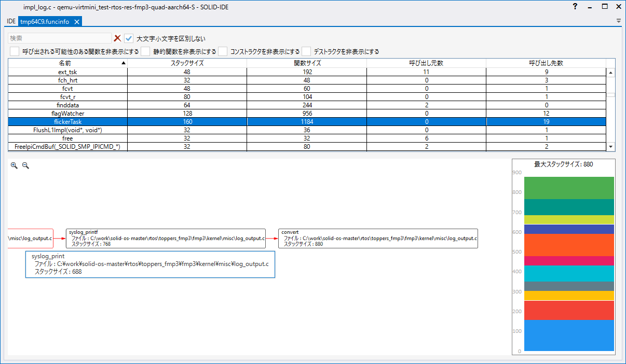The image size is (626, 364).
Task: Click in the search input field
Action: [x=59, y=38]
